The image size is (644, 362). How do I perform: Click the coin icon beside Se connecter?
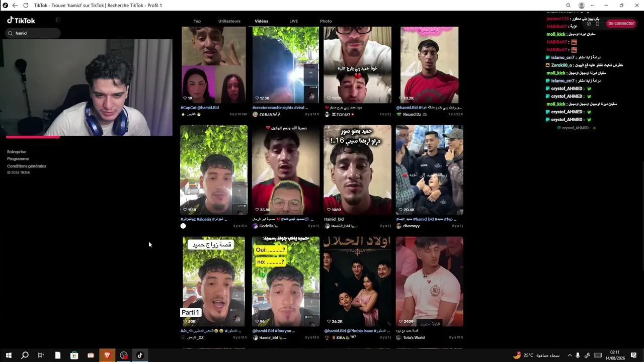pyautogui.click(x=589, y=24)
